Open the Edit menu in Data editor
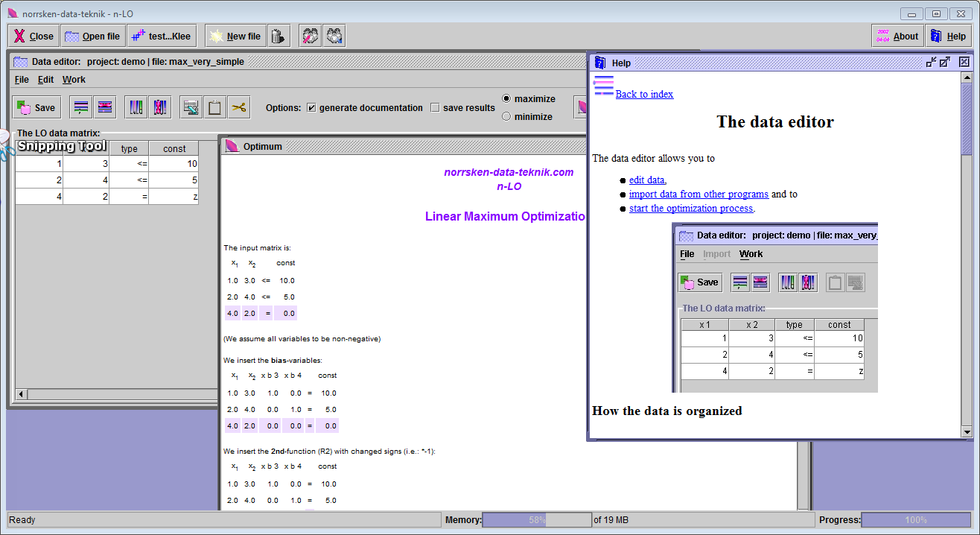Image resolution: width=980 pixels, height=535 pixels. [45, 80]
